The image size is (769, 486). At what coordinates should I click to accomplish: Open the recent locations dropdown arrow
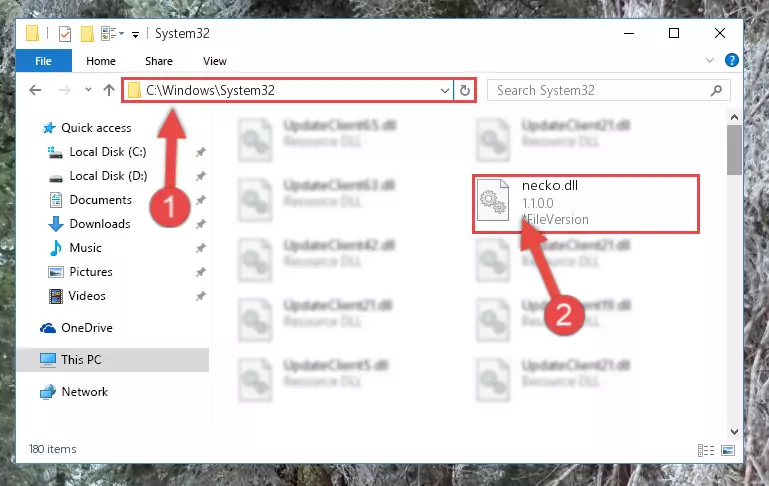tap(88, 90)
